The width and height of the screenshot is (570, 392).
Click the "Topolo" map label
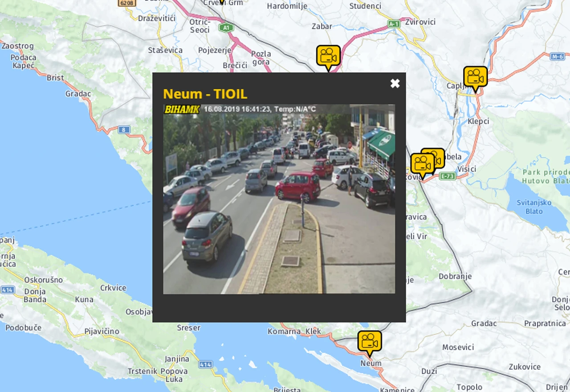469,387
